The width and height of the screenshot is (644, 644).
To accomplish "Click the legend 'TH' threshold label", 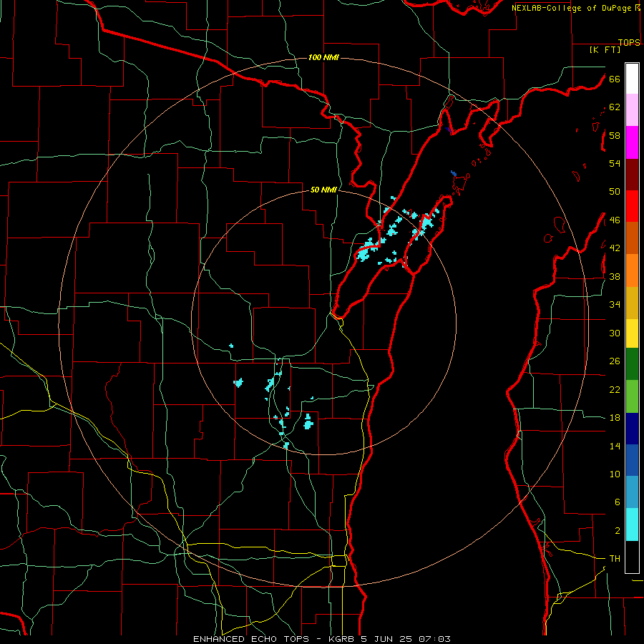I will click(615, 559).
